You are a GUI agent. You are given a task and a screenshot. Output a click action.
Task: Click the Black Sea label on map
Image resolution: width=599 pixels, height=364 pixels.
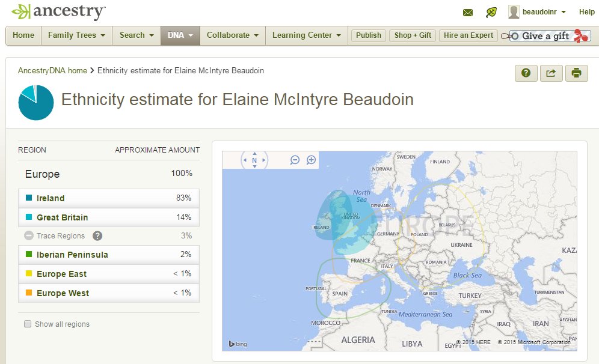[467, 275]
